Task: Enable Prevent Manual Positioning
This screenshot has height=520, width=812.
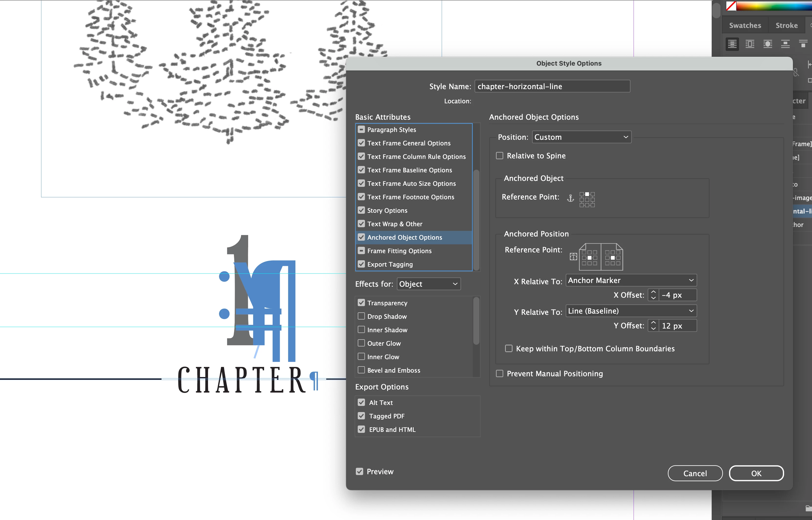Action: click(x=499, y=373)
